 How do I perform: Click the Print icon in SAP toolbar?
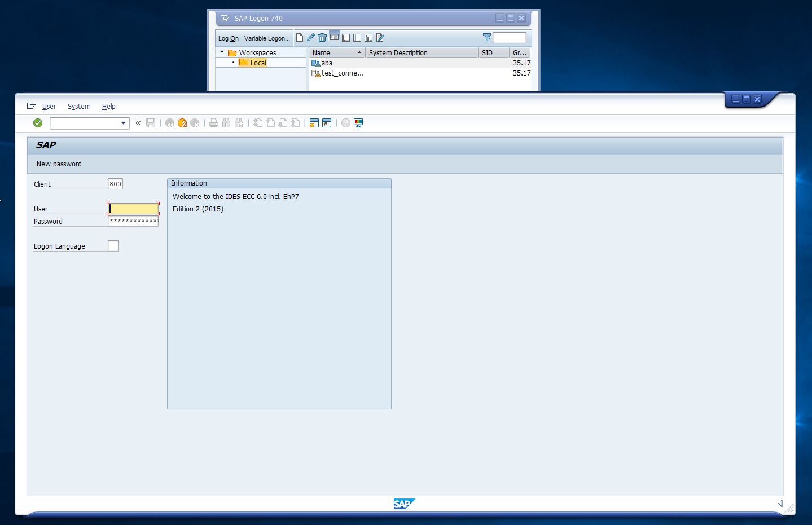coord(214,123)
